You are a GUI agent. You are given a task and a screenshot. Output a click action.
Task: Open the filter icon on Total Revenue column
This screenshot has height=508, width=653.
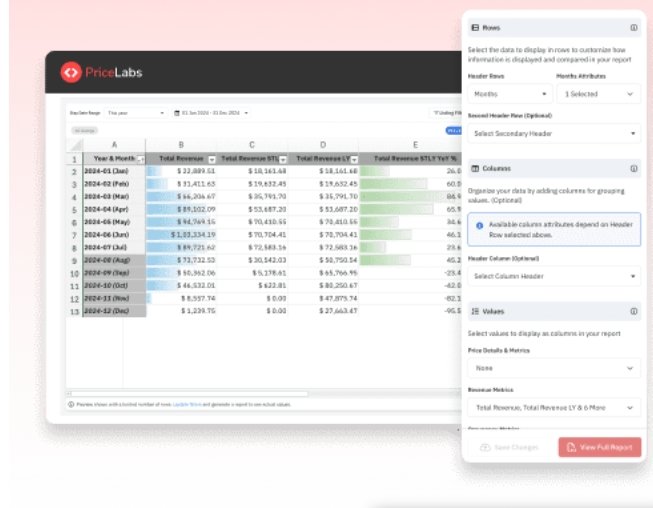tap(211, 159)
